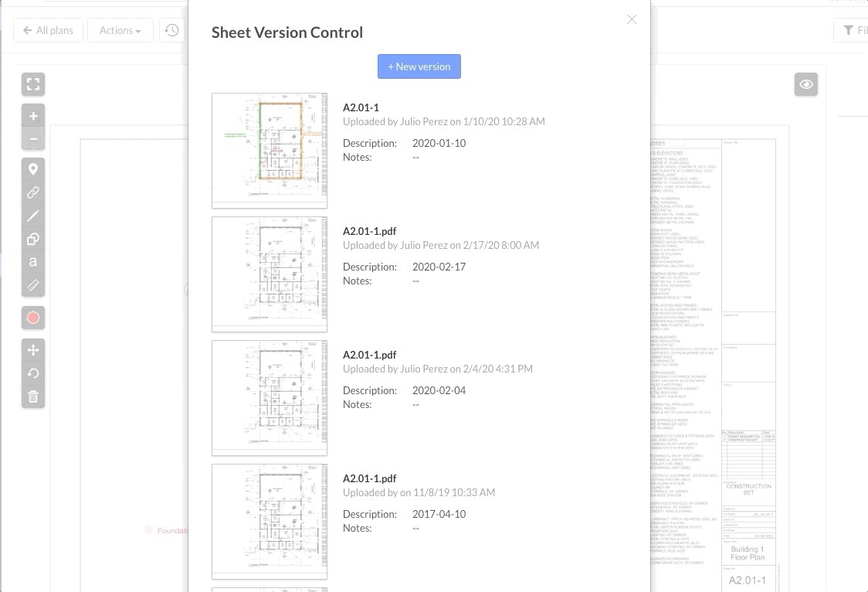Open the red markup color picker
The width and height of the screenshot is (868, 592).
coord(33,318)
